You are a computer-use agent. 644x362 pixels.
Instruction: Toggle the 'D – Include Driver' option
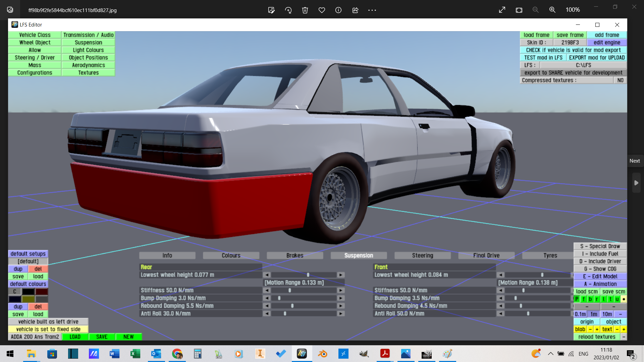pyautogui.click(x=600, y=261)
